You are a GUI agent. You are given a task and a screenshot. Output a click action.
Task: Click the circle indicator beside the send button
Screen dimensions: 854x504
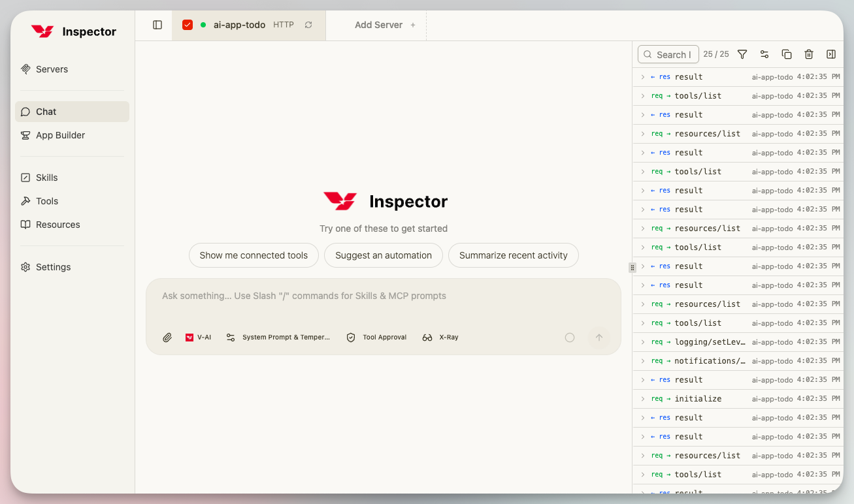570,338
